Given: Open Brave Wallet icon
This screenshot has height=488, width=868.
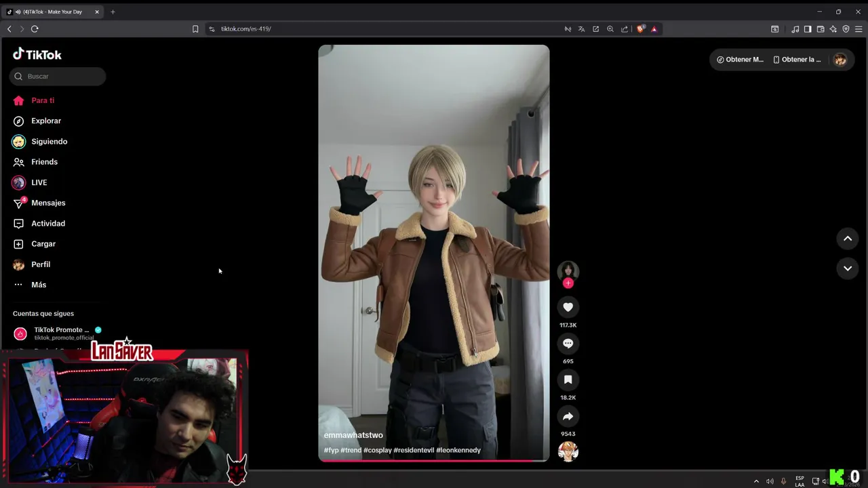Looking at the screenshot, I should (821, 29).
